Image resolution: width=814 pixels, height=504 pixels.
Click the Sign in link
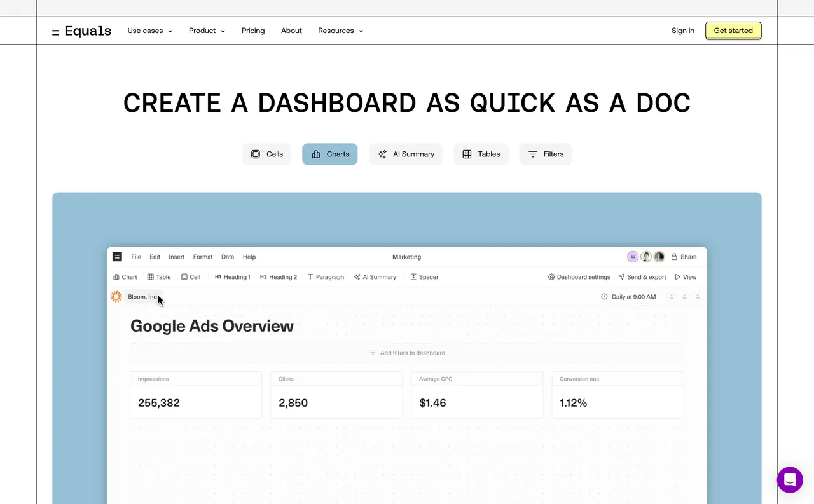pyautogui.click(x=682, y=31)
